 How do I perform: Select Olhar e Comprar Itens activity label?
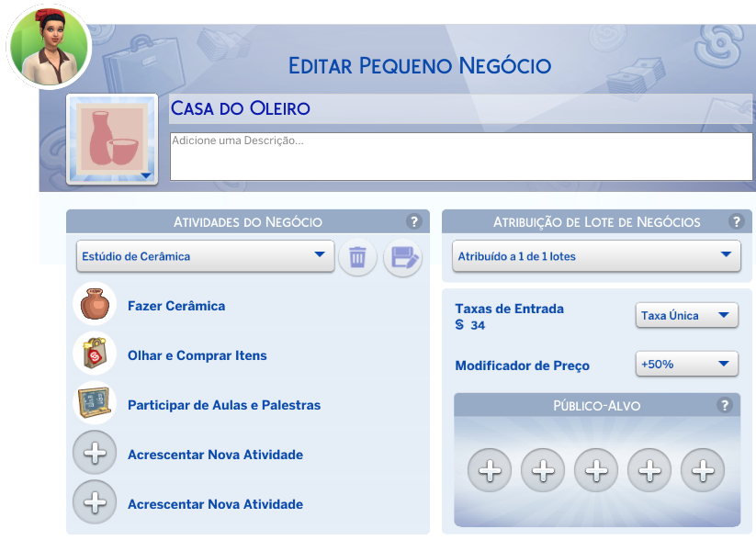pos(197,355)
